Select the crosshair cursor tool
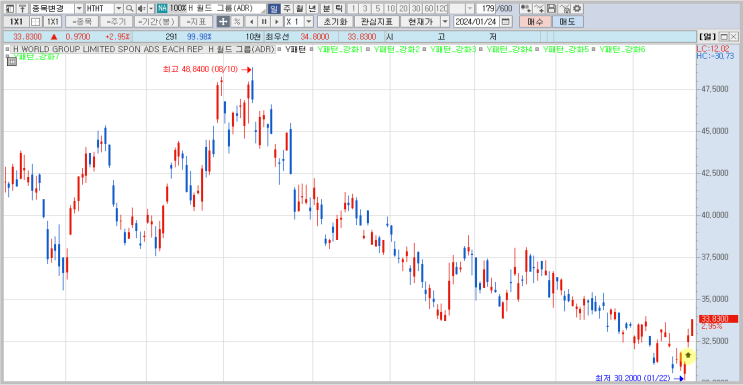This screenshot has height=385, width=743. pyautogui.click(x=223, y=21)
